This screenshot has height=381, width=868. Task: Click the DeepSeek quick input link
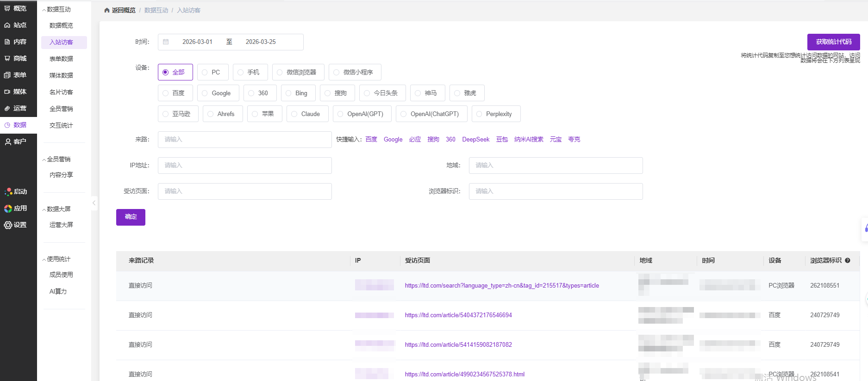(475, 139)
